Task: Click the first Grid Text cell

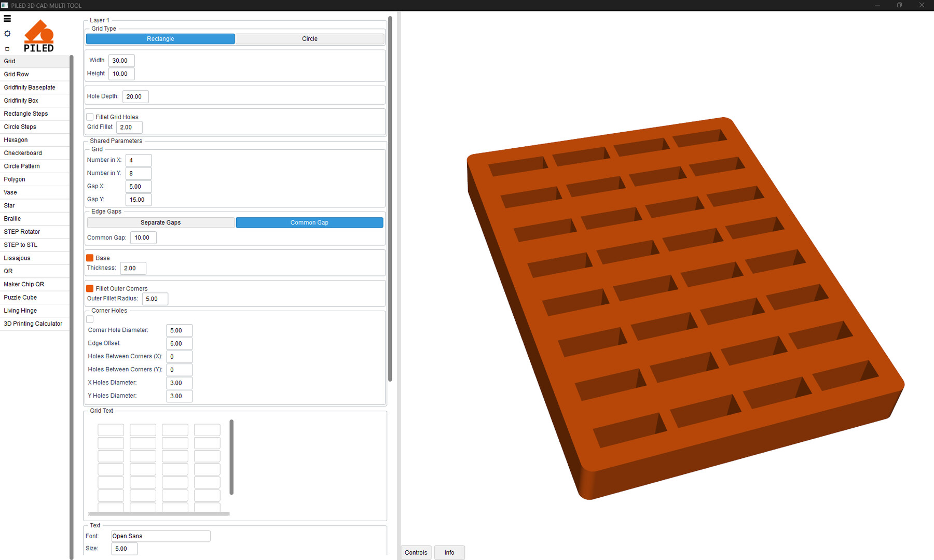Action: pos(111,430)
